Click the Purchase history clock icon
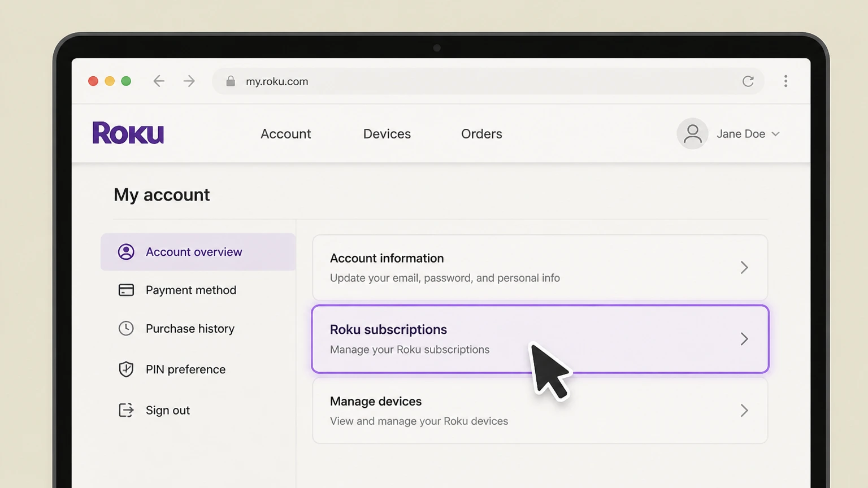This screenshot has width=868, height=488. pyautogui.click(x=126, y=328)
